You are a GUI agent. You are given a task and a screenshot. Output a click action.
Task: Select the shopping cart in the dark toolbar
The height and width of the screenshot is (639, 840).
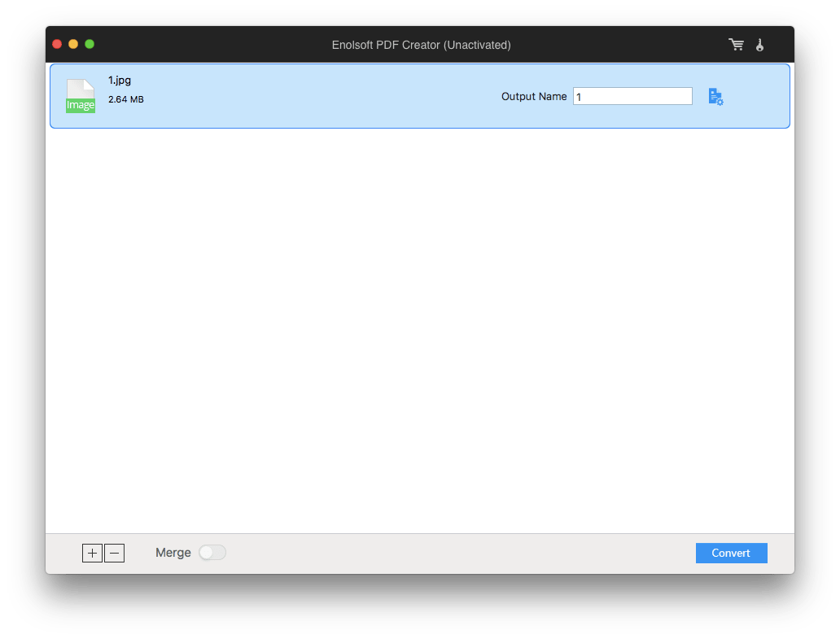pyautogui.click(x=736, y=45)
